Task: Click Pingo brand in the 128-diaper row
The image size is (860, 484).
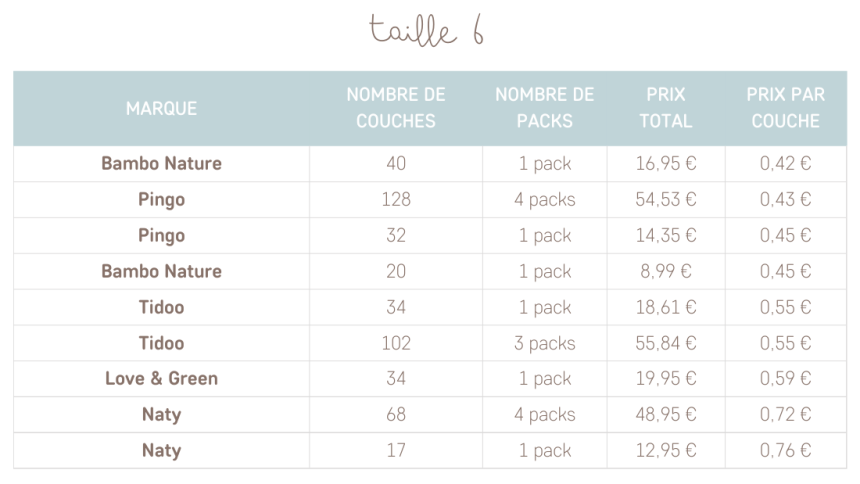Action: click(161, 200)
